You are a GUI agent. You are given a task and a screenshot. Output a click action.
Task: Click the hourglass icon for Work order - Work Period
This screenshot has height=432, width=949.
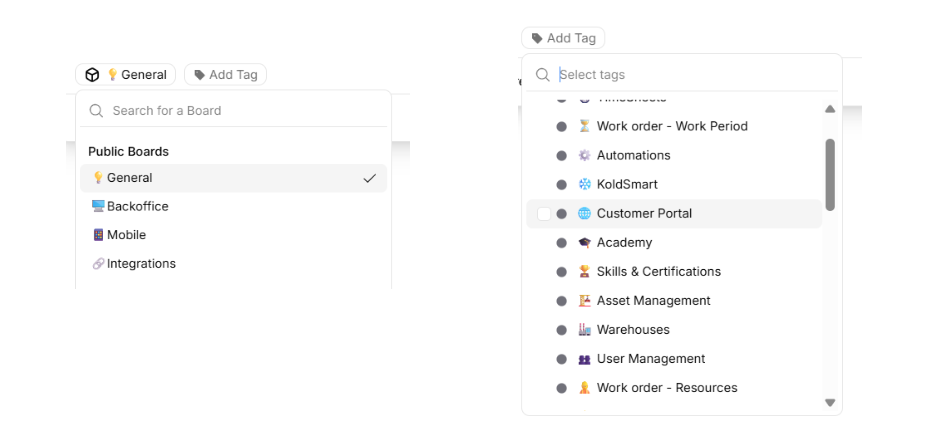[x=585, y=127]
